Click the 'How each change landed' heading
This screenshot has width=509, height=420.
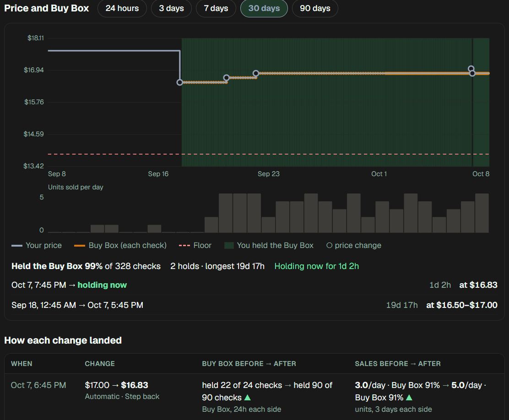(x=63, y=340)
